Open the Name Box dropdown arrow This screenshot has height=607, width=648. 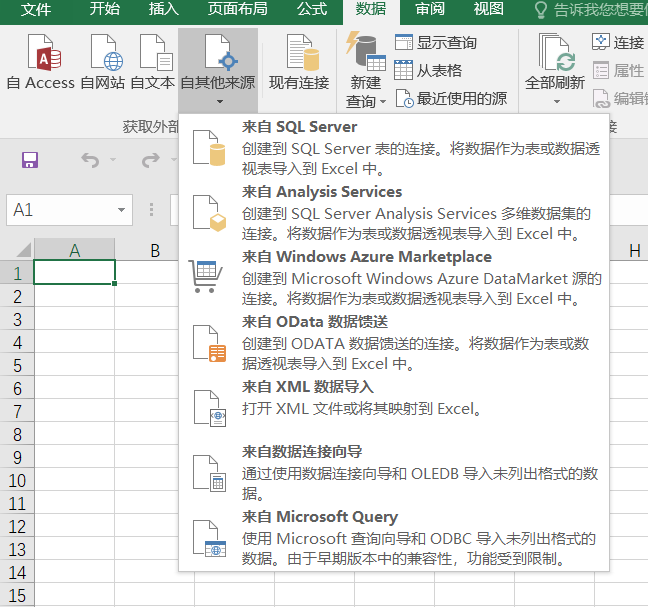click(x=121, y=210)
